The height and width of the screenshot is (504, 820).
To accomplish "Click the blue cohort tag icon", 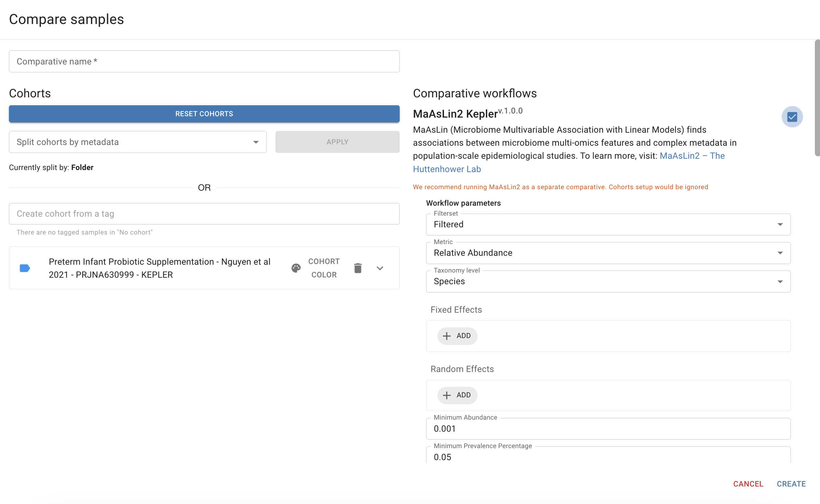I will point(25,268).
